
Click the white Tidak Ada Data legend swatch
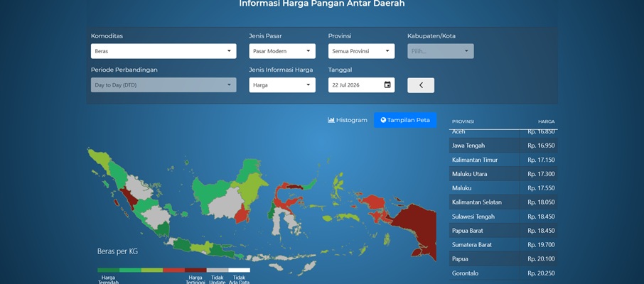(239, 270)
